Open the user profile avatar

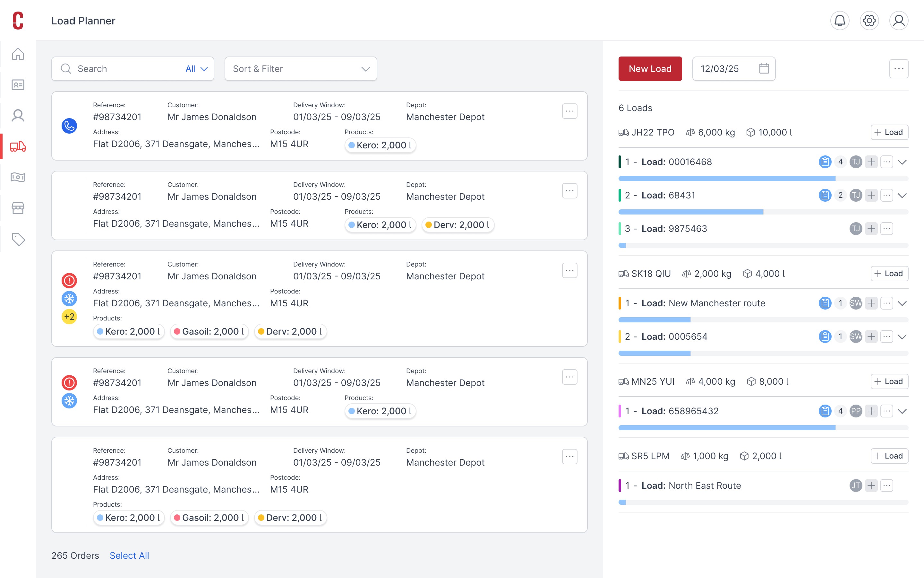899,21
